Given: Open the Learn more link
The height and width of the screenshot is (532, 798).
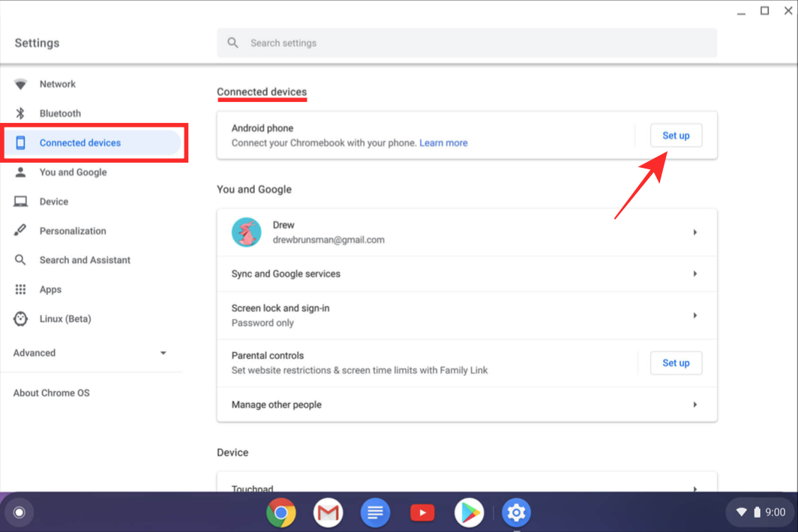Looking at the screenshot, I should pyautogui.click(x=443, y=143).
